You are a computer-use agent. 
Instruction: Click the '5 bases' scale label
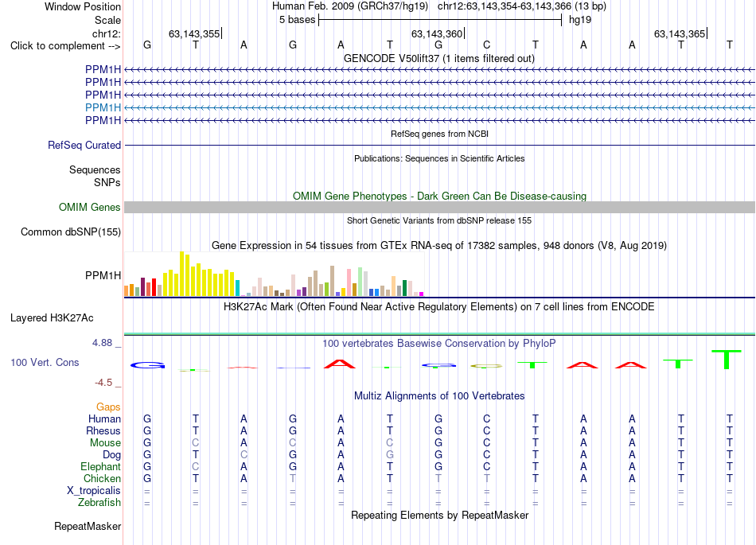coord(297,20)
